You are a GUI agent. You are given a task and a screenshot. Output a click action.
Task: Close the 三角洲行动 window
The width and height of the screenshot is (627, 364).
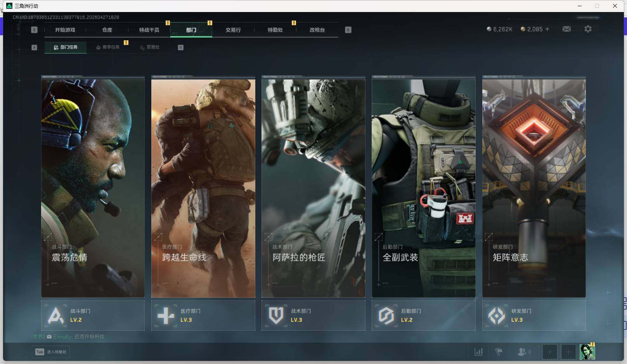pos(615,6)
